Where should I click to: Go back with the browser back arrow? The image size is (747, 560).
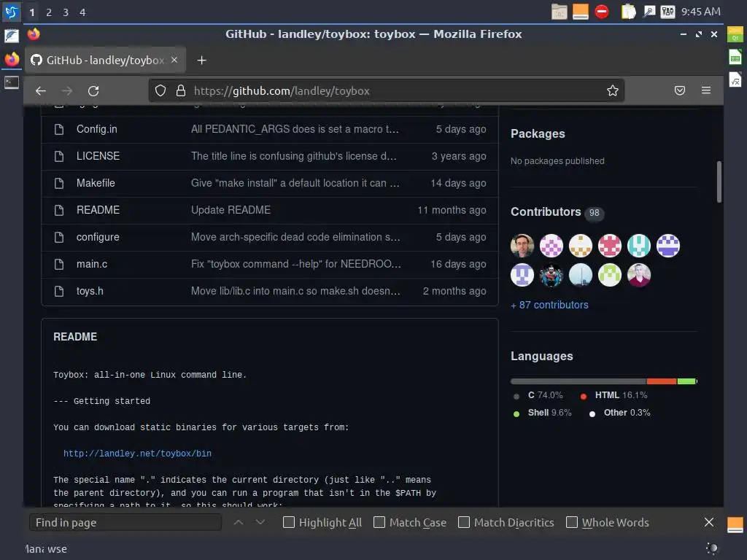point(41,91)
